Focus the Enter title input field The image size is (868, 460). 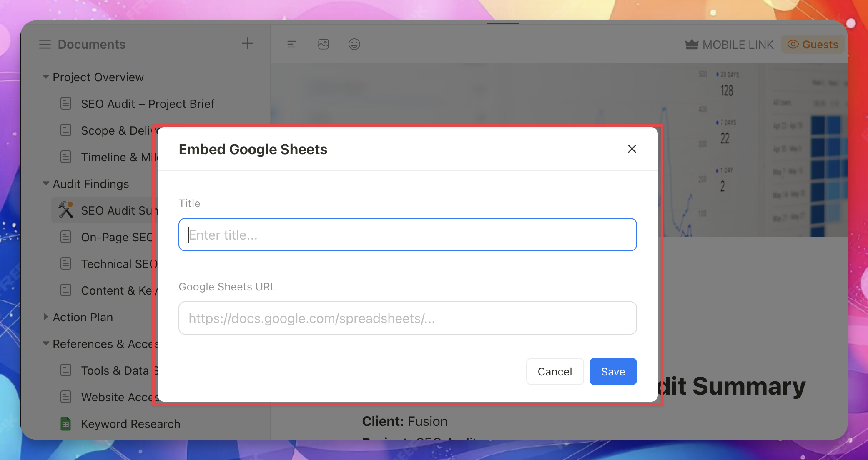point(407,235)
